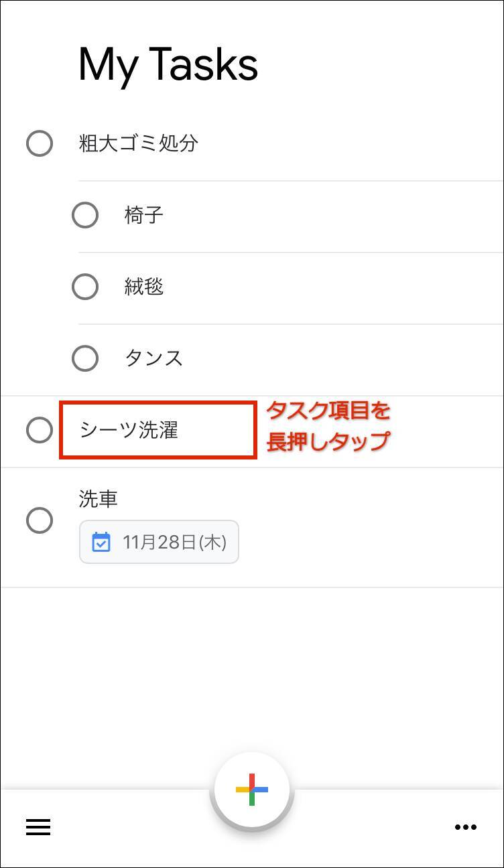Open the 洗車 task title
504x868 pixels.
(99, 499)
